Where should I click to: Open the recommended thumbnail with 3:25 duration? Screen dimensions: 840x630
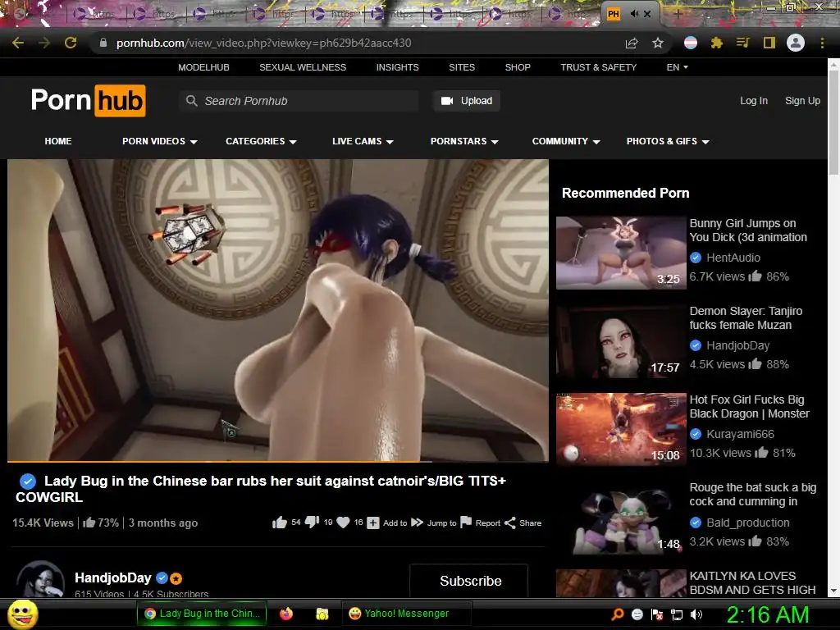621,253
